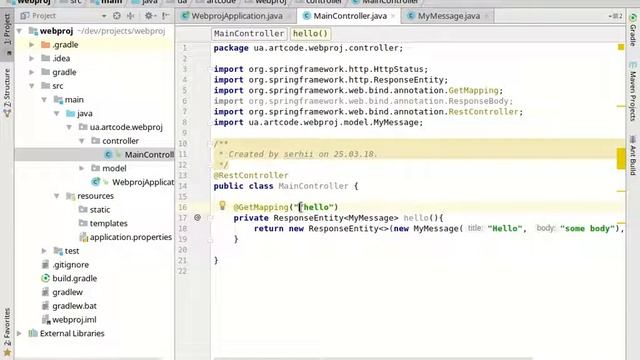Click the intention light bulb on line 16
Screen dimensions: 640x360
coord(222,206)
